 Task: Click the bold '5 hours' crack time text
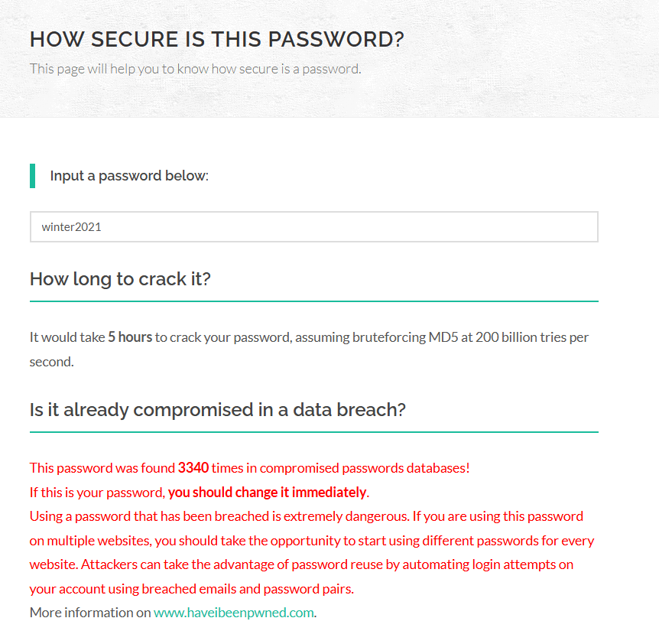click(x=130, y=337)
